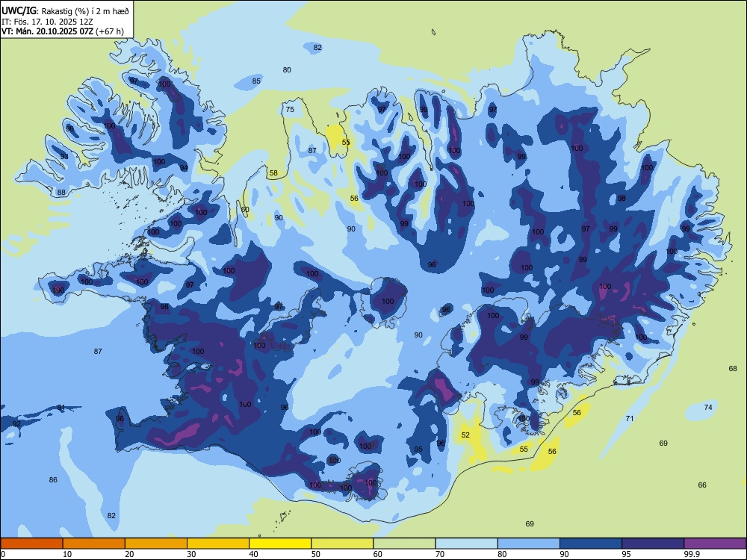Click the '93' value on the map

(64, 157)
